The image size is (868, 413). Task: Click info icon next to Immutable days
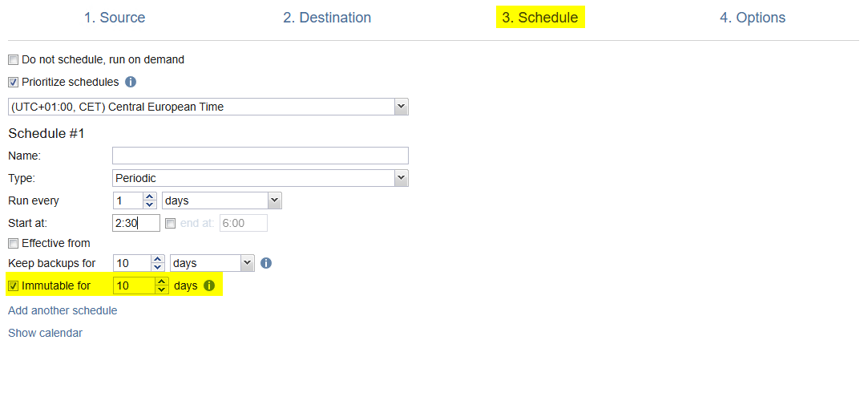tap(209, 285)
